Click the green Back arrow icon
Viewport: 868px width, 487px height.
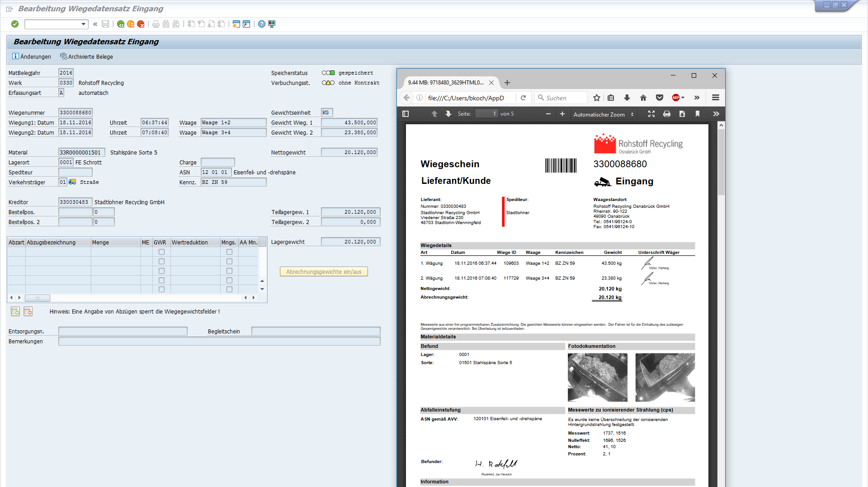point(121,24)
